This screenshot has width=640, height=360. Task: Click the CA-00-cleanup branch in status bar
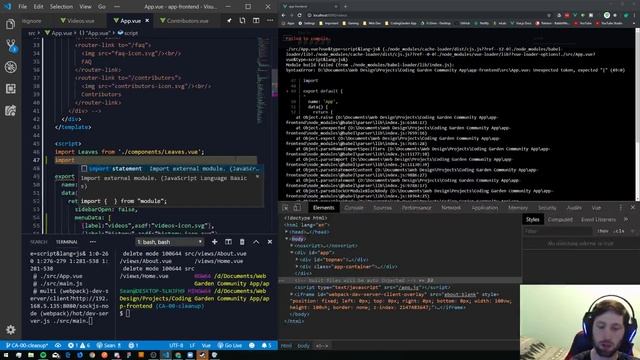point(27,345)
